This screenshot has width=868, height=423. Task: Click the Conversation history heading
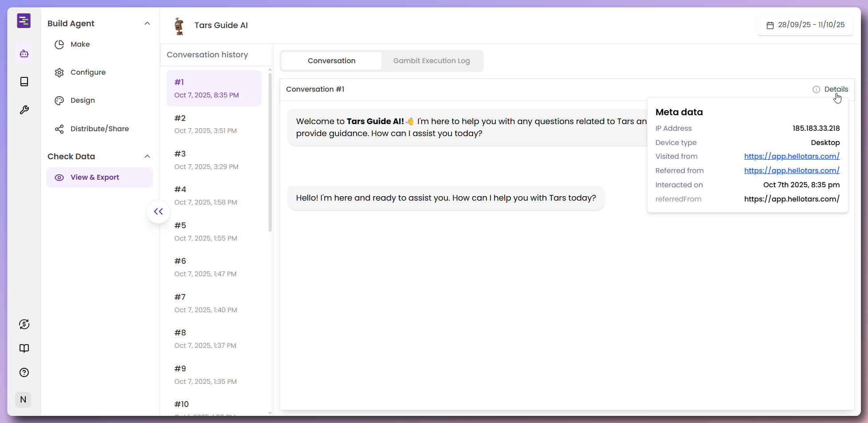(207, 55)
